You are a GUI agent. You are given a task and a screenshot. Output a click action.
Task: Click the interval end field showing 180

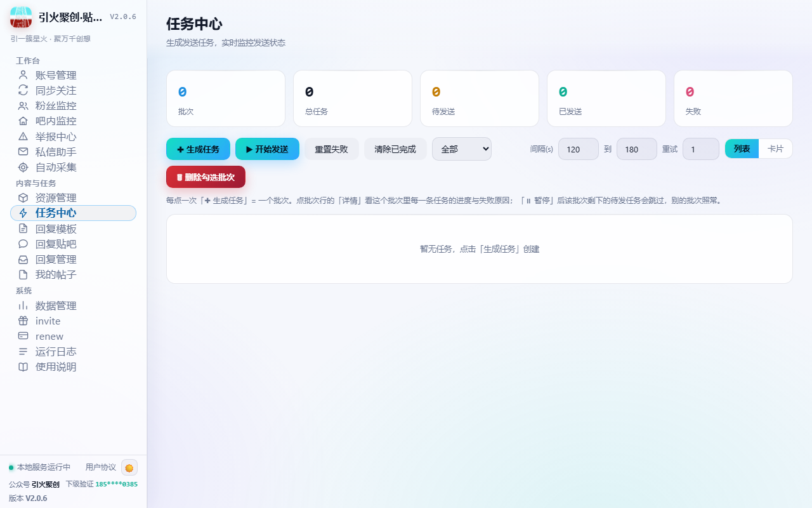point(637,149)
